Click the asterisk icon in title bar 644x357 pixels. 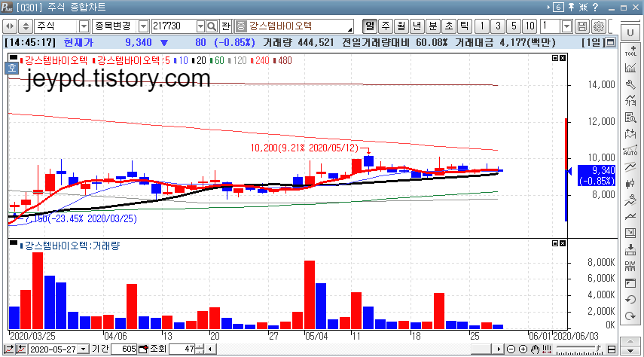tap(583, 7)
